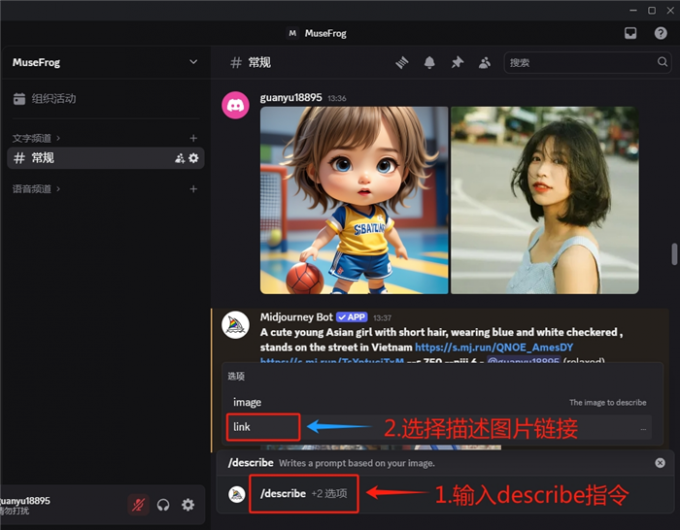
Task: Click the APP verified badge
Action: point(352,317)
